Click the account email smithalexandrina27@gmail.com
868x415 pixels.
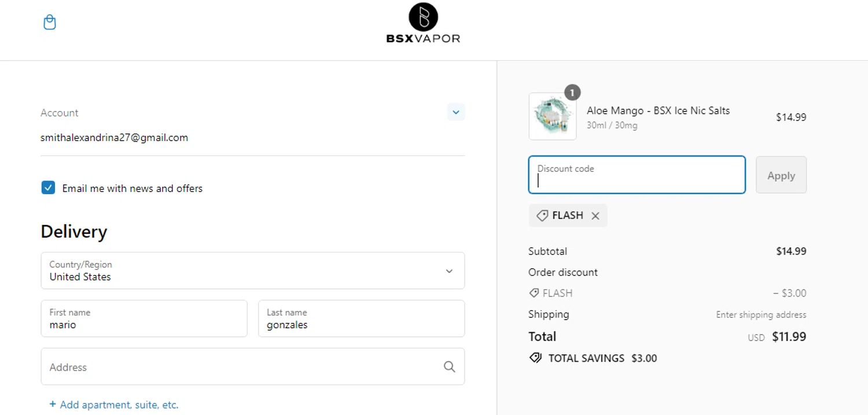pyautogui.click(x=114, y=138)
